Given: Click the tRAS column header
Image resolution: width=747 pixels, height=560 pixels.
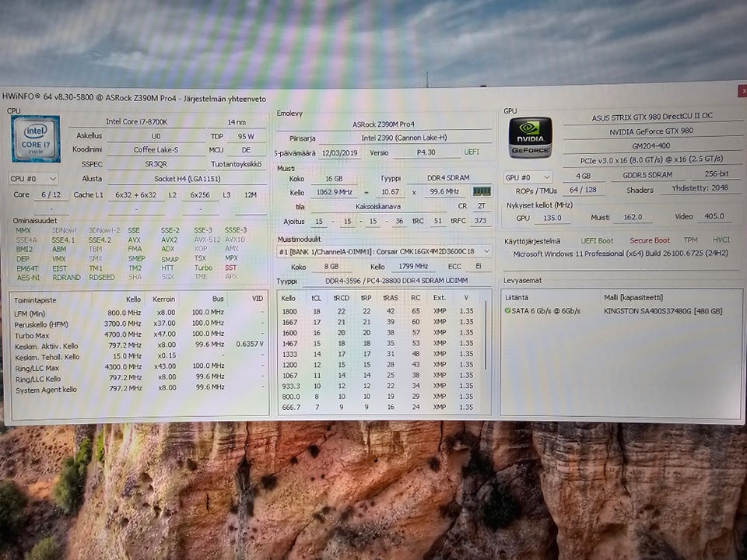Looking at the screenshot, I should (390, 298).
